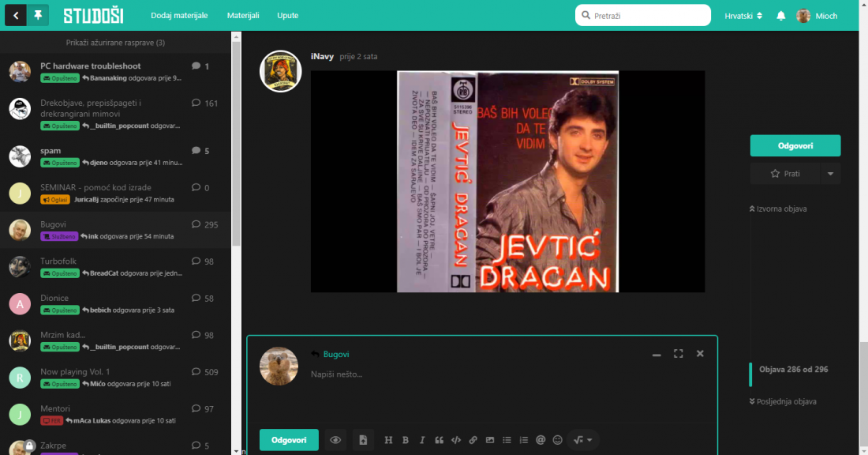This screenshot has width=868, height=455.
Task: Toggle the pin sidebar icon
Action: pos(38,16)
